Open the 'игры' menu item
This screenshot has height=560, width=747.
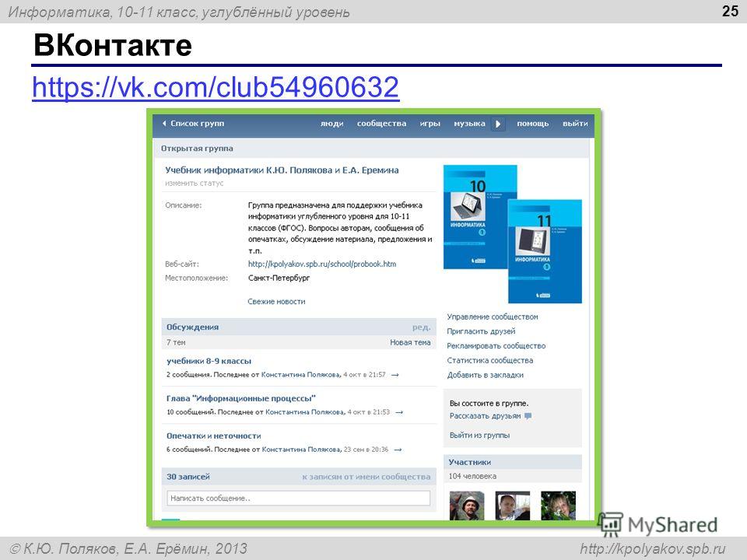430,124
